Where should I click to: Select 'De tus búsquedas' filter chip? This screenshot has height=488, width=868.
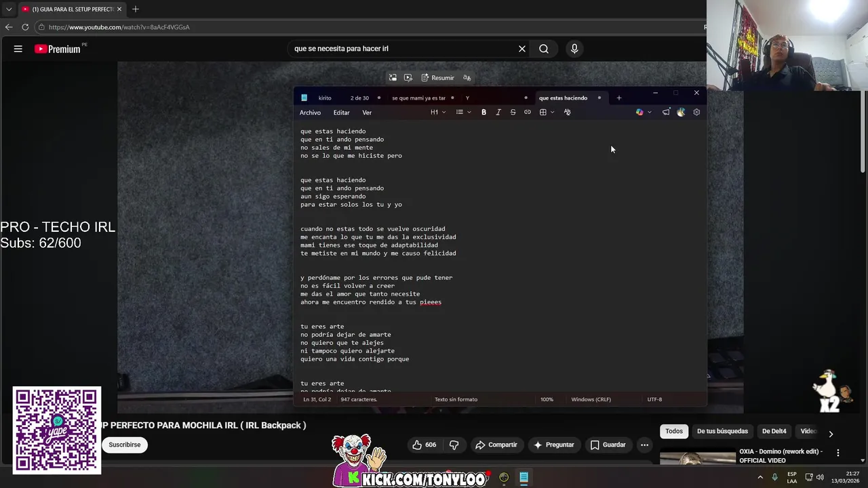point(722,431)
